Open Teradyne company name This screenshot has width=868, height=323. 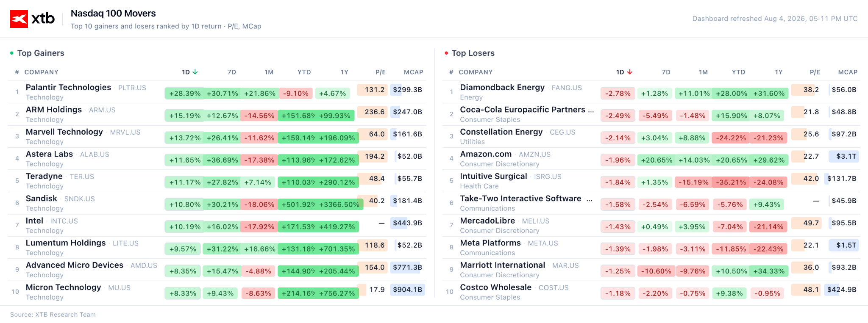[44, 176]
